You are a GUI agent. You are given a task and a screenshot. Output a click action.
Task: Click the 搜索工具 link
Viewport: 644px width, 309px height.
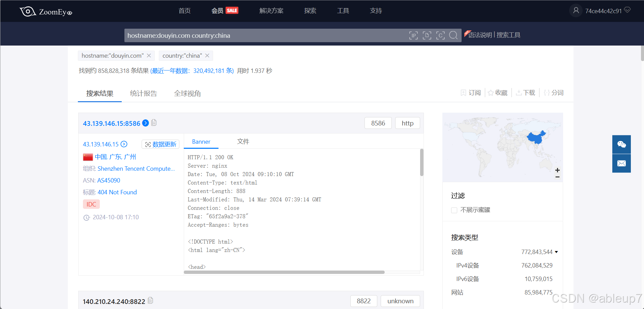[x=508, y=35]
